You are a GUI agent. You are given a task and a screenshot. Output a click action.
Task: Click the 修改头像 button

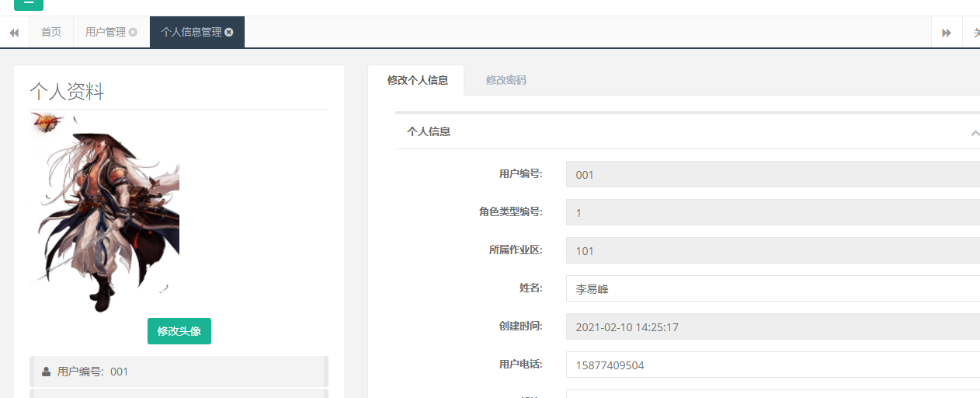(179, 331)
